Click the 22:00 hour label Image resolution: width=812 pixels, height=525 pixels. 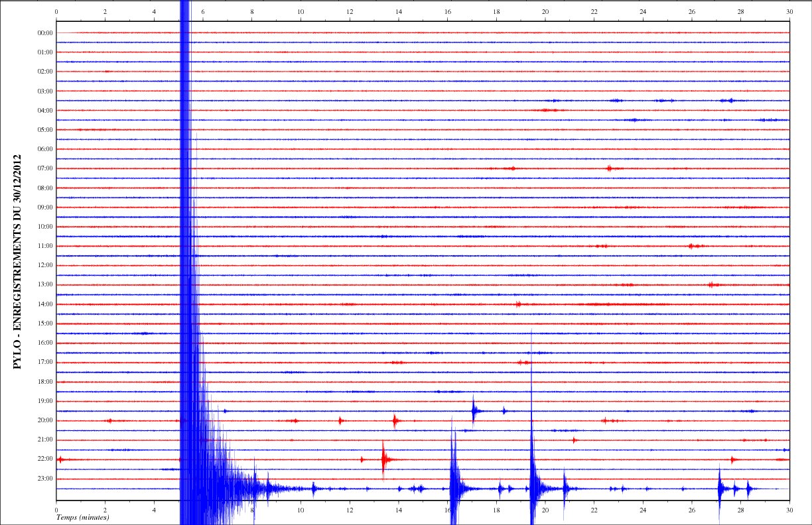click(x=45, y=459)
